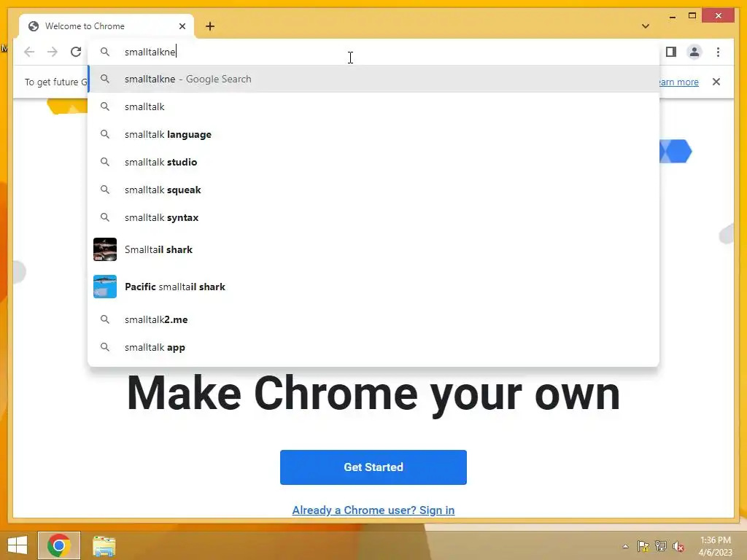Screen dimensions: 747x560
Task: Click the Smalltail shark thumbnail image
Action: coord(105,249)
